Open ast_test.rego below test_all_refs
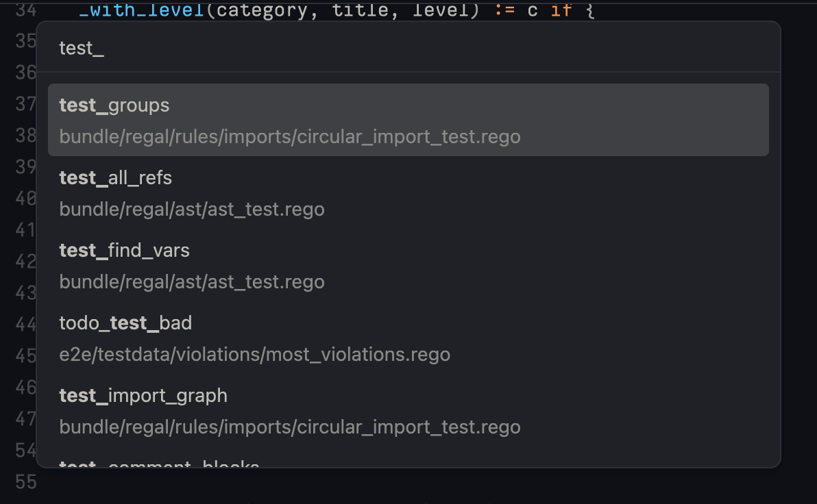Image resolution: width=817 pixels, height=504 pixels. 191,209
